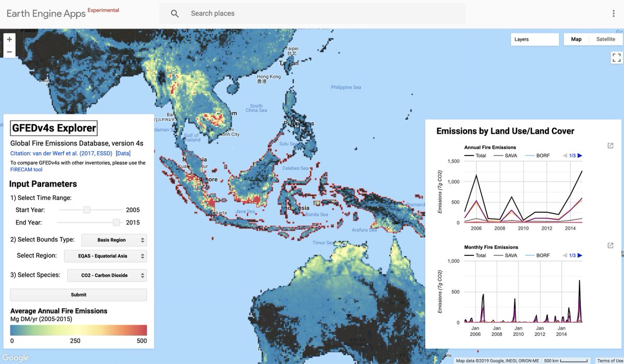Click the Average Annual Fire Emissions legend title
624x364 pixels.
click(59, 311)
